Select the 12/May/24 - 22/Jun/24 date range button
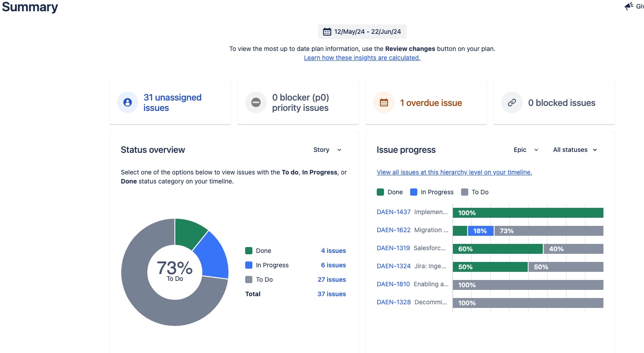This screenshot has height=353, width=644. click(x=362, y=31)
